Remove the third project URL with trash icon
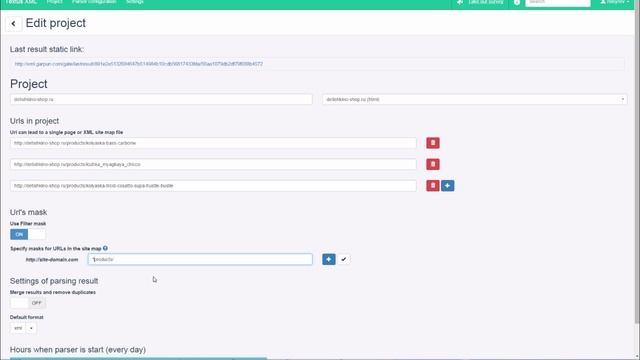This screenshot has height=360, width=640. (x=433, y=186)
